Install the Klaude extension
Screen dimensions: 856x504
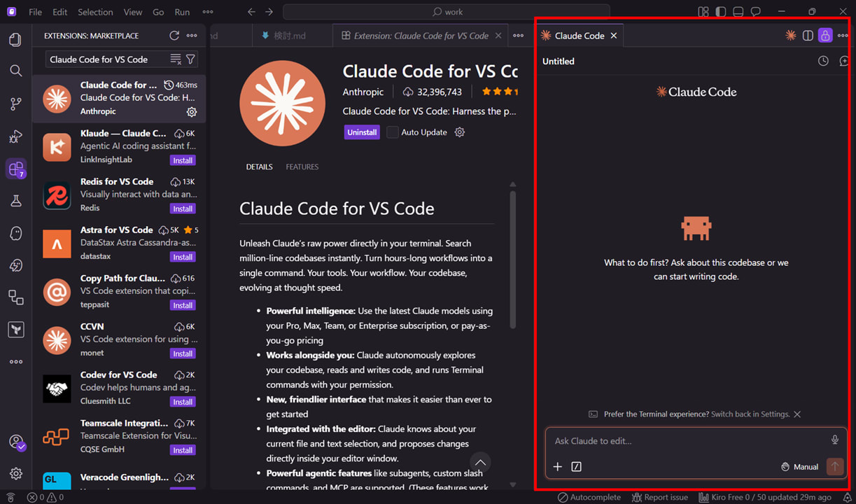click(183, 160)
